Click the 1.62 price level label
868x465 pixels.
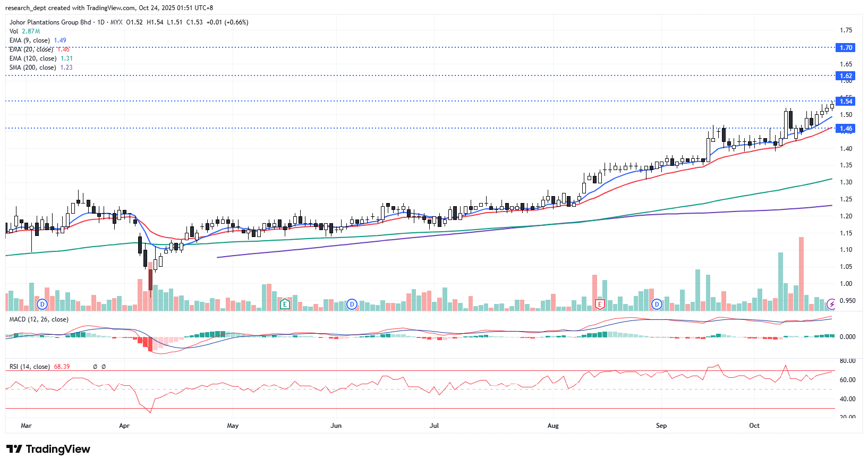[846, 76]
